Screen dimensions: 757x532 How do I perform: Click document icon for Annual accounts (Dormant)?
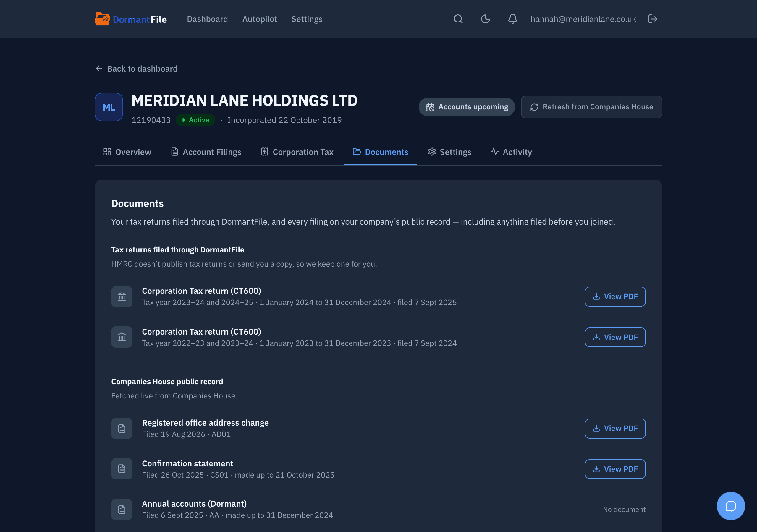coord(122,510)
